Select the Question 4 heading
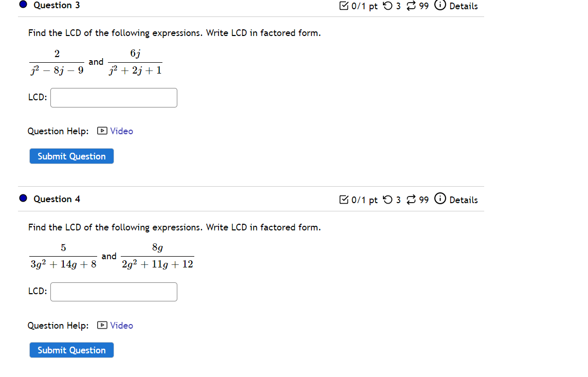588x377 pixels. (x=57, y=199)
